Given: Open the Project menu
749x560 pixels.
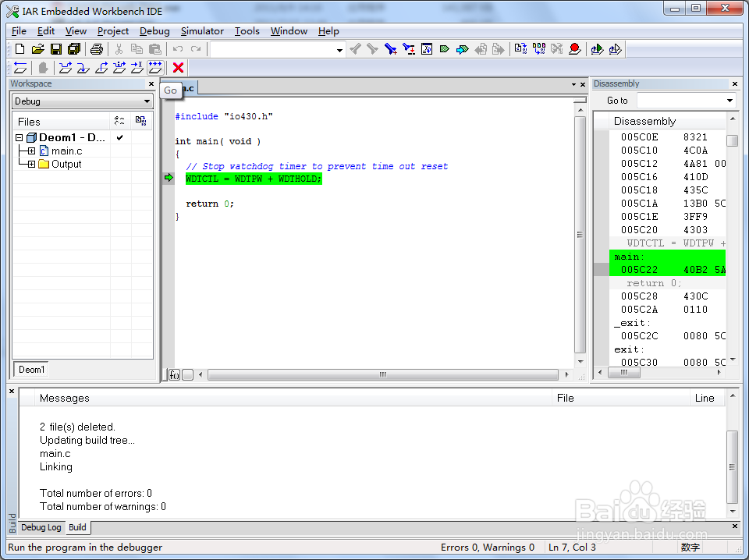Looking at the screenshot, I should (x=112, y=31).
